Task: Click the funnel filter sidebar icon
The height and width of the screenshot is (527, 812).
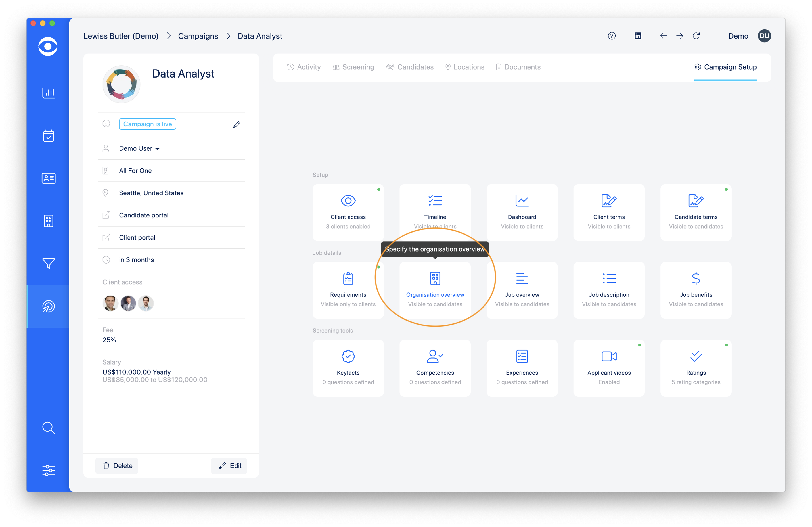Action: pyautogui.click(x=48, y=263)
